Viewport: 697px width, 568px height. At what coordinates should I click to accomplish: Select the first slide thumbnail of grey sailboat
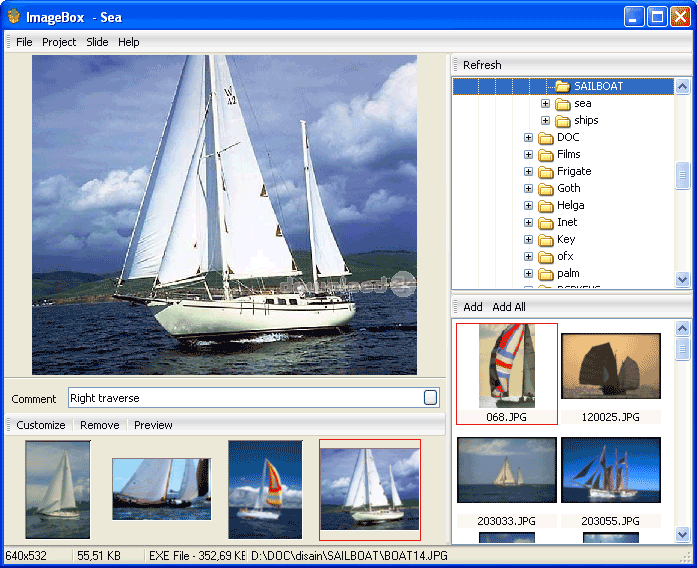(58, 489)
